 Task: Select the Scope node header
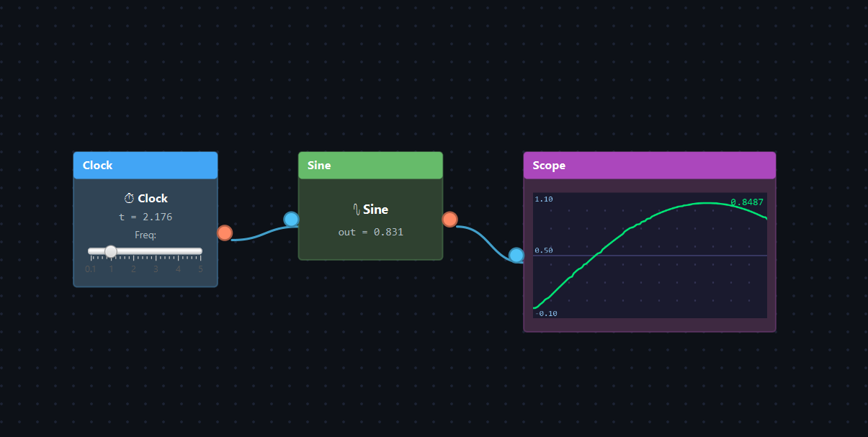(650, 165)
